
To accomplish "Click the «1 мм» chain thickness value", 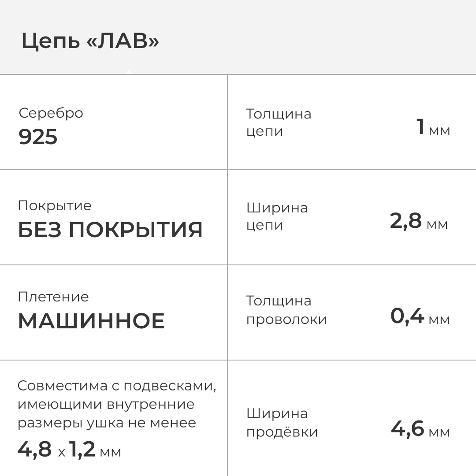I will (433, 128).
